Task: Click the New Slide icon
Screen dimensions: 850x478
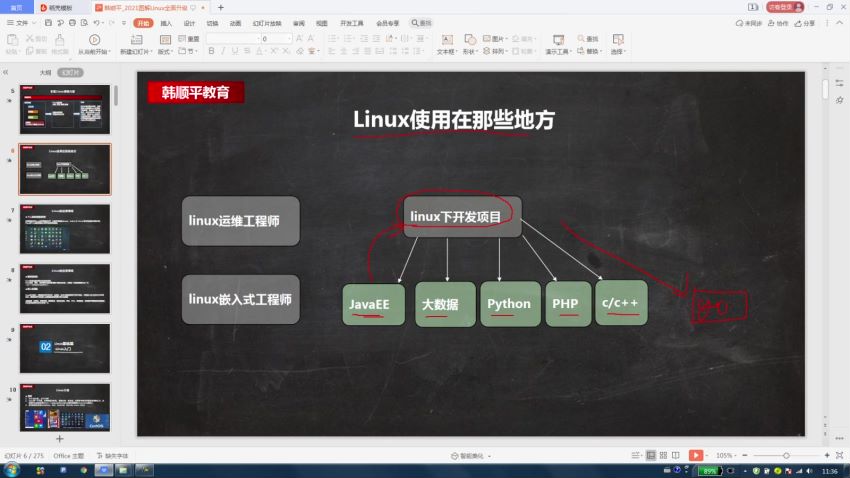Action: 136,40
